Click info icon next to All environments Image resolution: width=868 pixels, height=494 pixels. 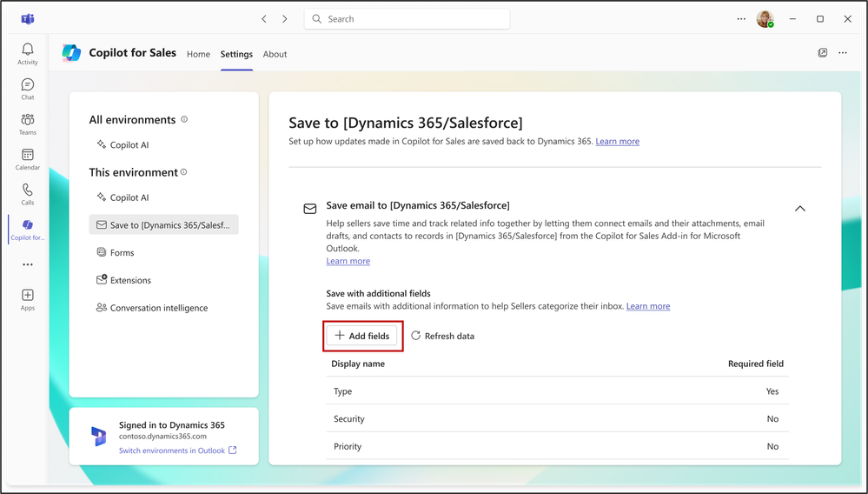184,120
